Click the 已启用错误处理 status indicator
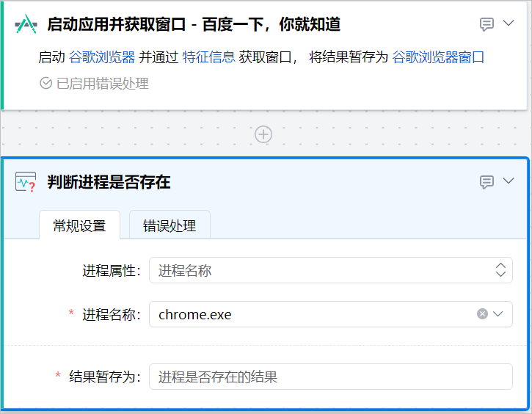Viewport: 532px width, 414px height. click(x=94, y=84)
